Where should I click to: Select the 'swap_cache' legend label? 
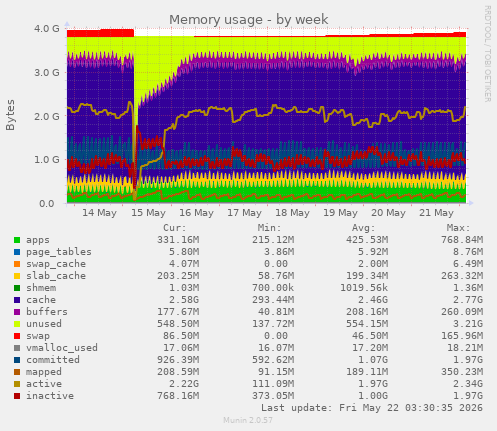pos(56,264)
